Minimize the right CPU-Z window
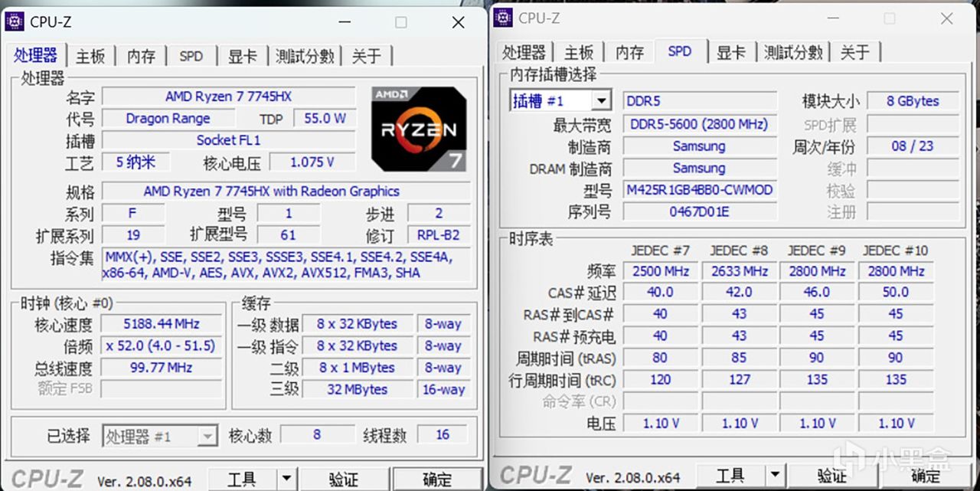 point(833,18)
